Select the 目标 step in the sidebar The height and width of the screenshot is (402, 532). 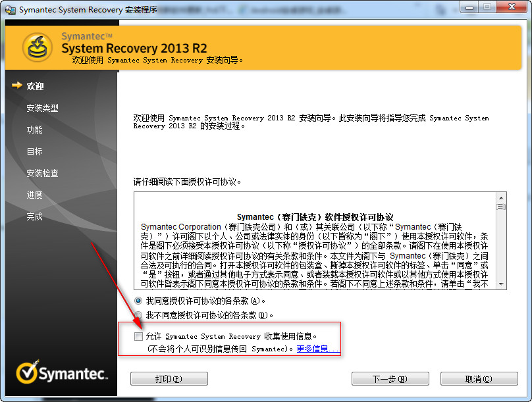point(35,151)
